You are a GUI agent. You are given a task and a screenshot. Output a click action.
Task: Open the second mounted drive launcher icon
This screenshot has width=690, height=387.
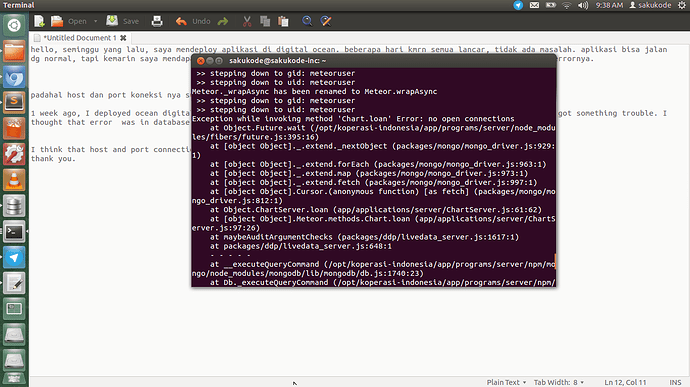(14, 360)
